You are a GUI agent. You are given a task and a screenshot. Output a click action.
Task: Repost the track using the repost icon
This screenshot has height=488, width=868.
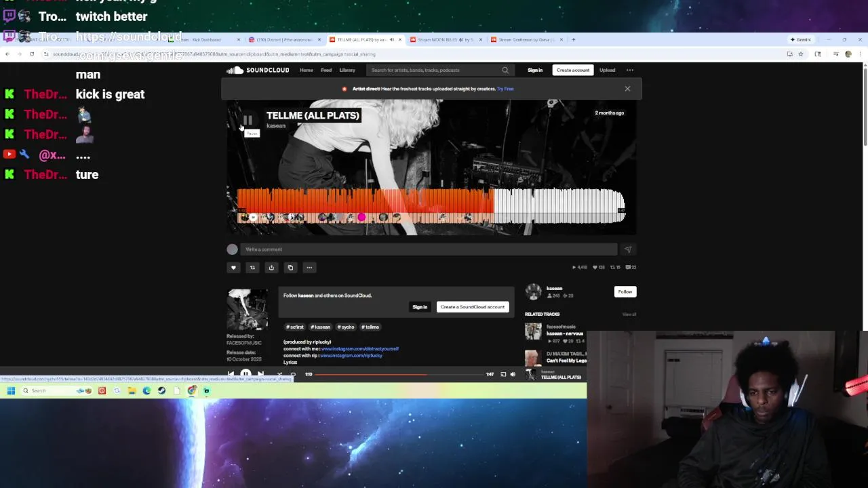(252, 267)
